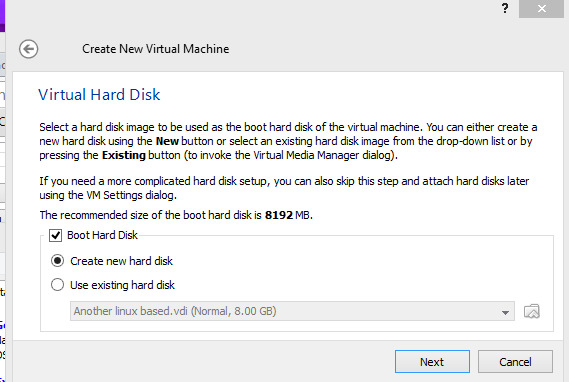Click the bold word Existing in description
Image resolution: width=569 pixels, height=382 pixels.
(x=124, y=155)
